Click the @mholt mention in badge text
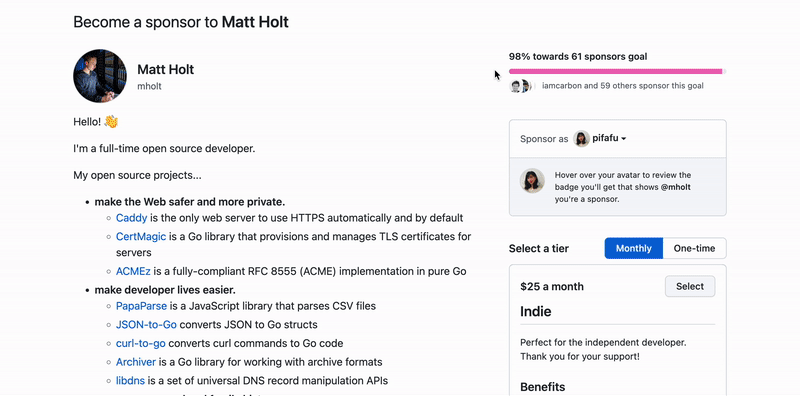Image resolution: width=800 pixels, height=396 pixels. tap(676, 187)
